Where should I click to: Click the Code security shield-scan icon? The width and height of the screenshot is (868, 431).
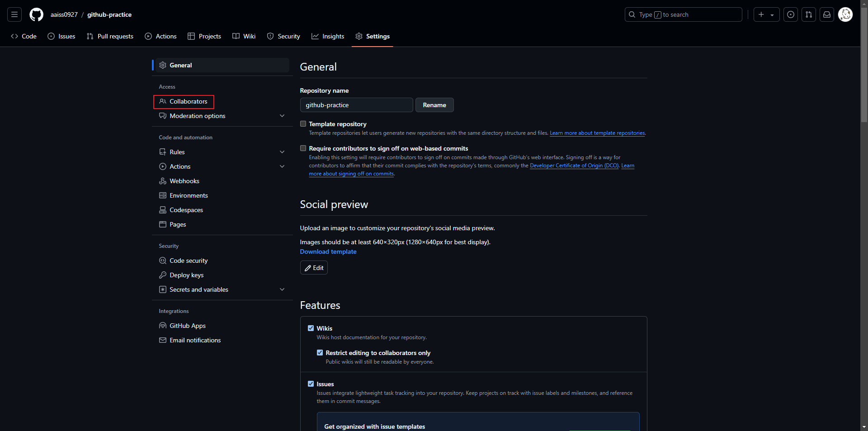(163, 260)
